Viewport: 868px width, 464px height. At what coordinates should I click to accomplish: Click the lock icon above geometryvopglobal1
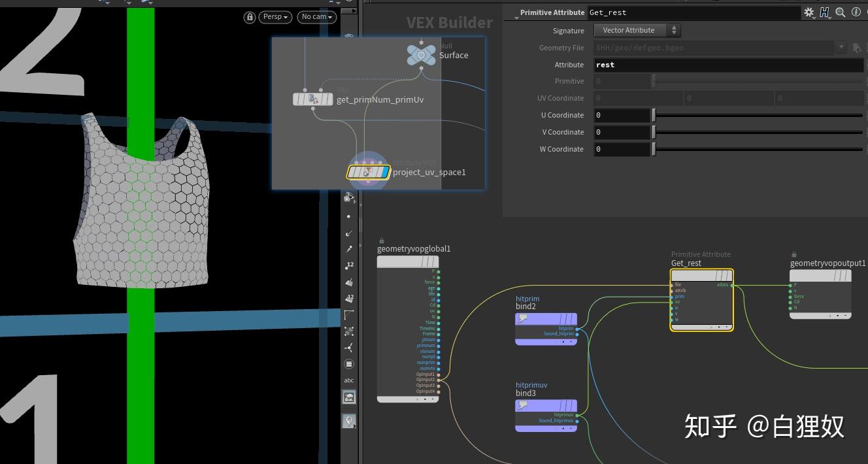(x=382, y=241)
